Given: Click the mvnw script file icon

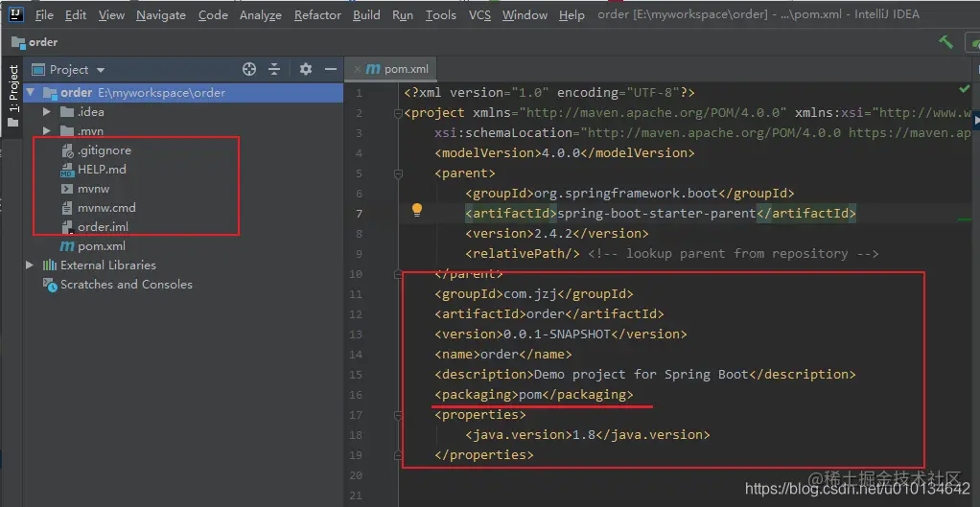Looking at the screenshot, I should [67, 189].
